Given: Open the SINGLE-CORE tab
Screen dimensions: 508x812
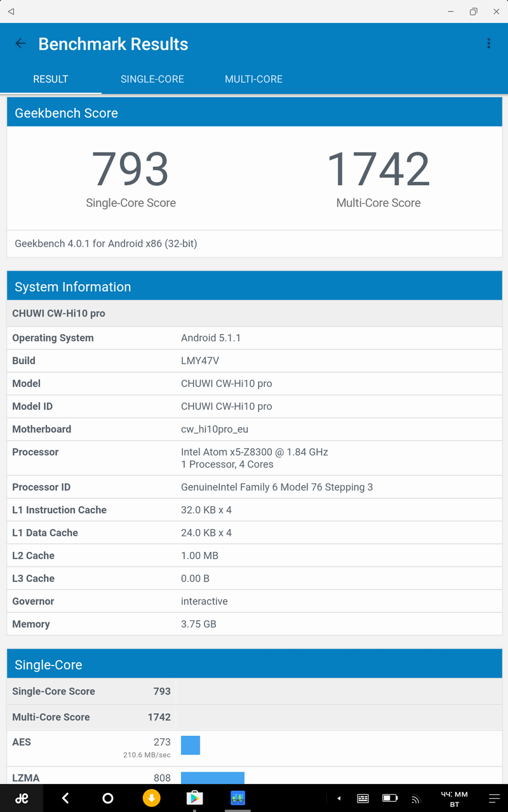Looking at the screenshot, I should point(152,79).
